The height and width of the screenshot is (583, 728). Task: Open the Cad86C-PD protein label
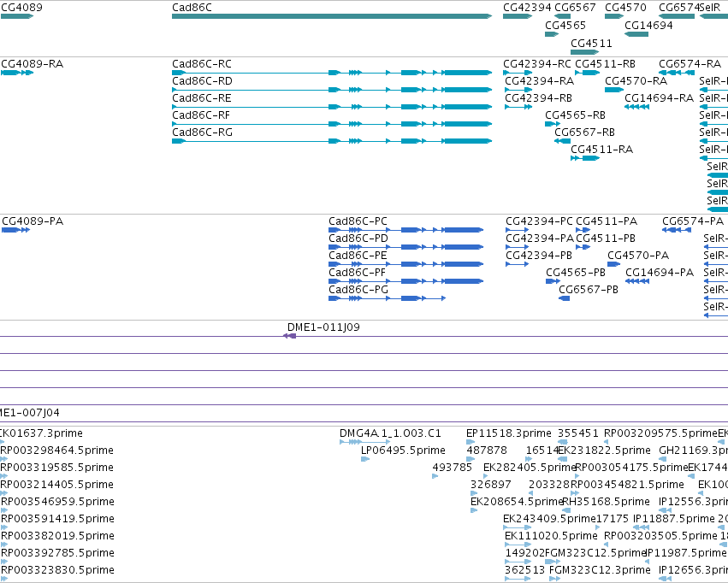pos(358,238)
